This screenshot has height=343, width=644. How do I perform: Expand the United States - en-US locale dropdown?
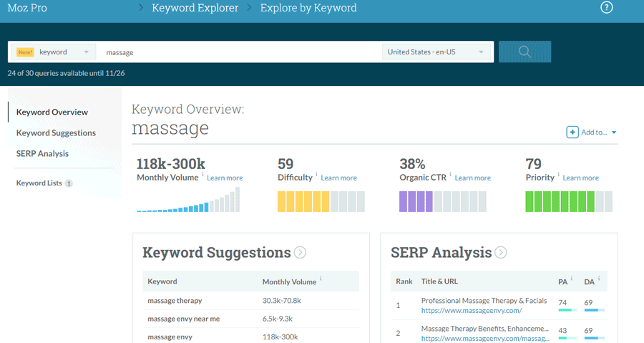[437, 52]
